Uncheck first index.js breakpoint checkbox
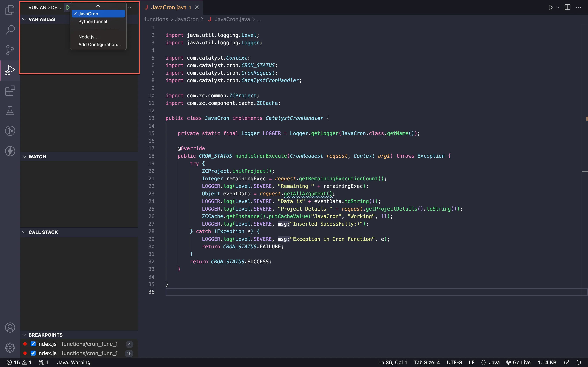The image size is (588, 367). click(x=33, y=344)
